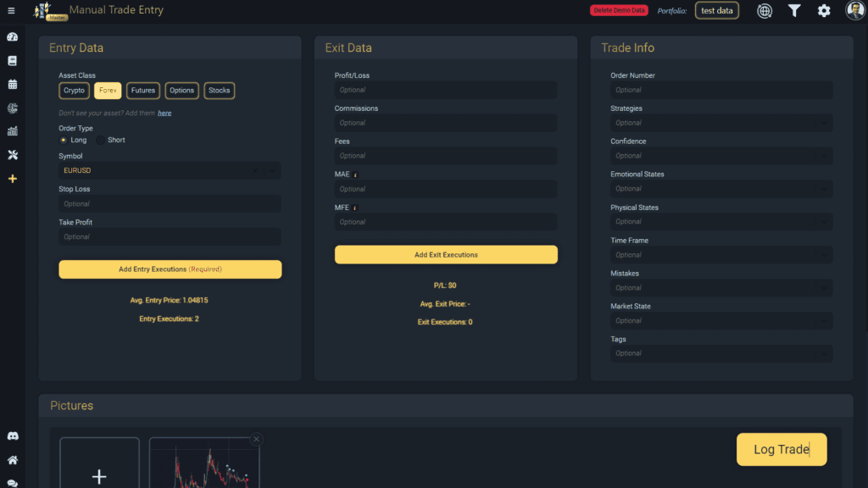
Task: Open the calendar icon in left sidebar
Action: click(x=12, y=85)
